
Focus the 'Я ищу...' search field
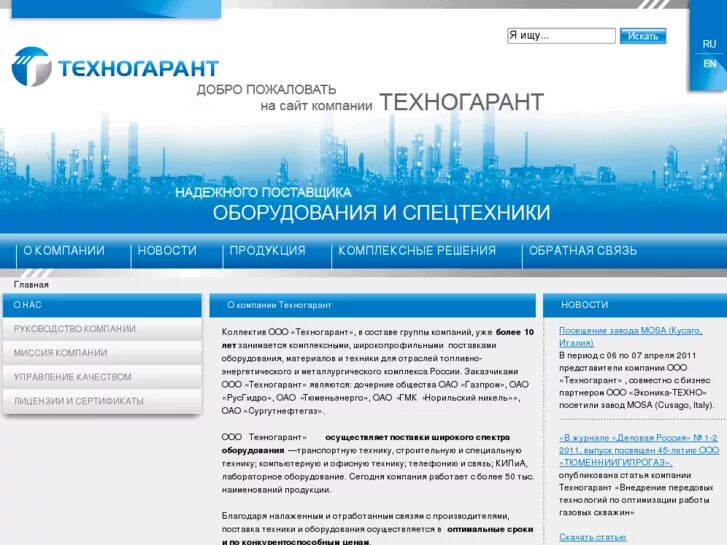[561, 36]
